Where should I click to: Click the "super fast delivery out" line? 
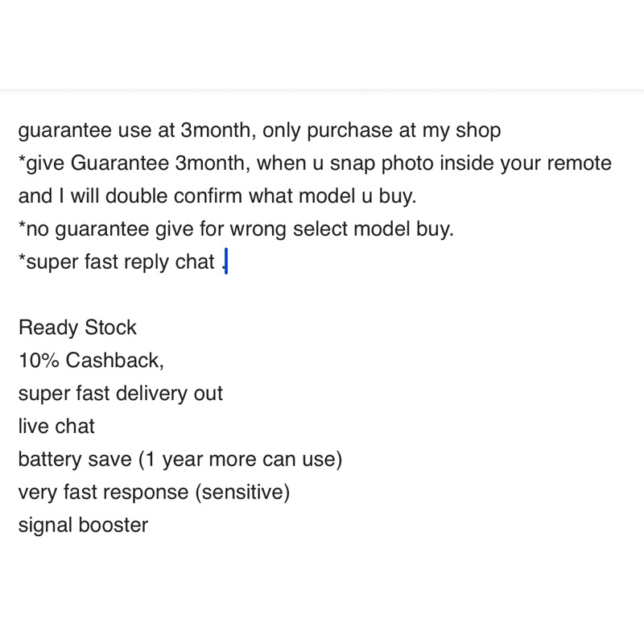(121, 394)
